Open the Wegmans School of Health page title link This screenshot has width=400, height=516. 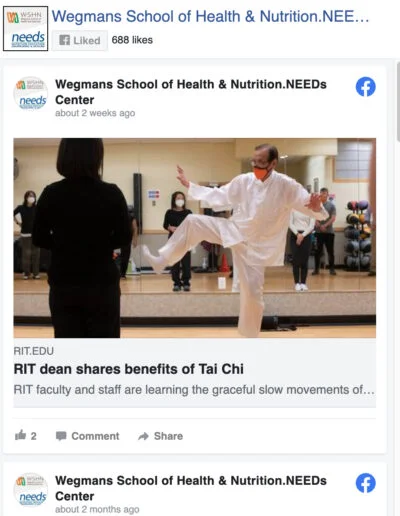point(210,16)
